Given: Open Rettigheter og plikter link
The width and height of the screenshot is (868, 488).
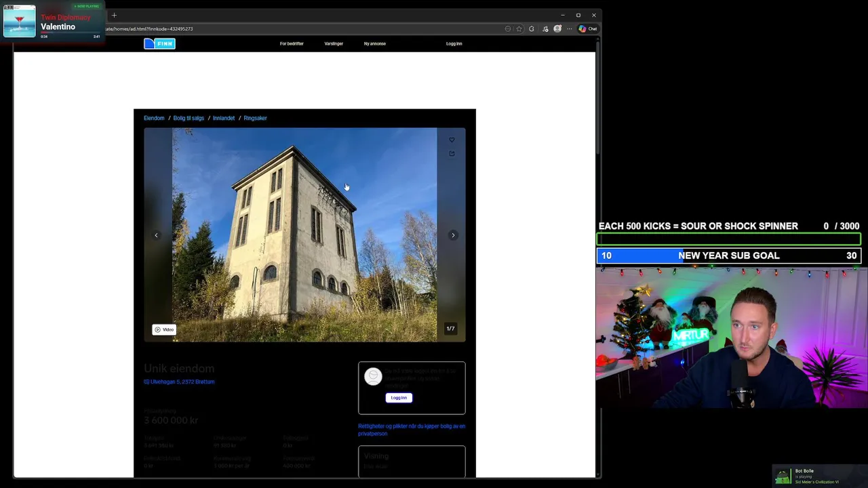Looking at the screenshot, I should pyautogui.click(x=412, y=430).
